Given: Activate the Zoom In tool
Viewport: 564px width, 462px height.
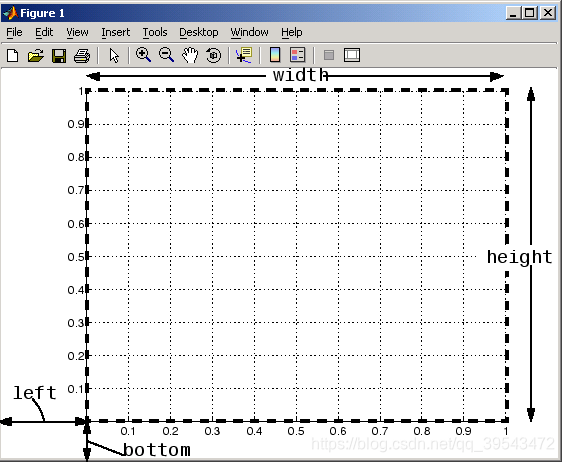Looking at the screenshot, I should click(143, 55).
